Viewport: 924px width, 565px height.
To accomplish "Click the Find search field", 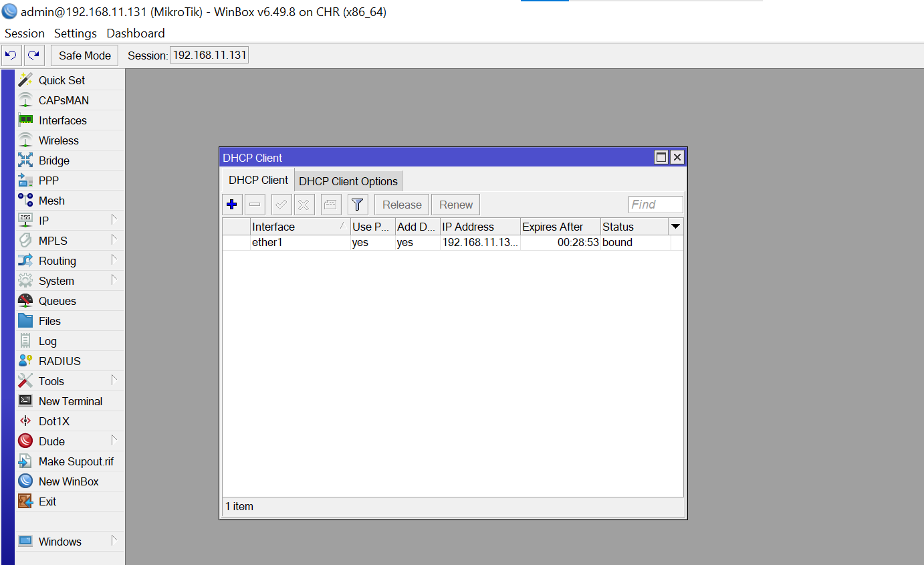I will 656,205.
